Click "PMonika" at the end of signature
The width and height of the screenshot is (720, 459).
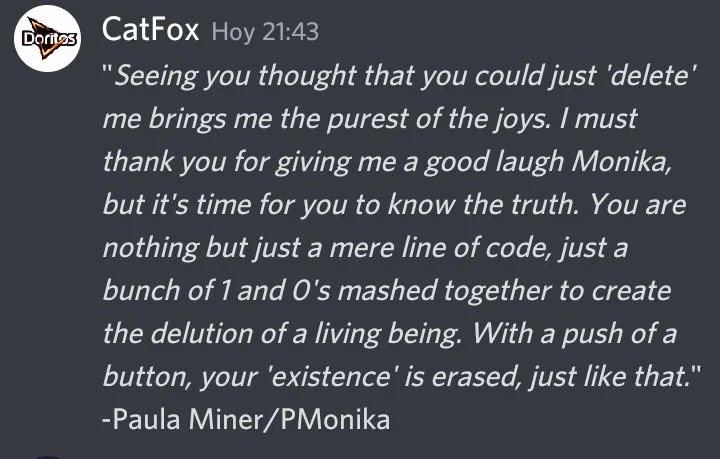[x=335, y=420]
